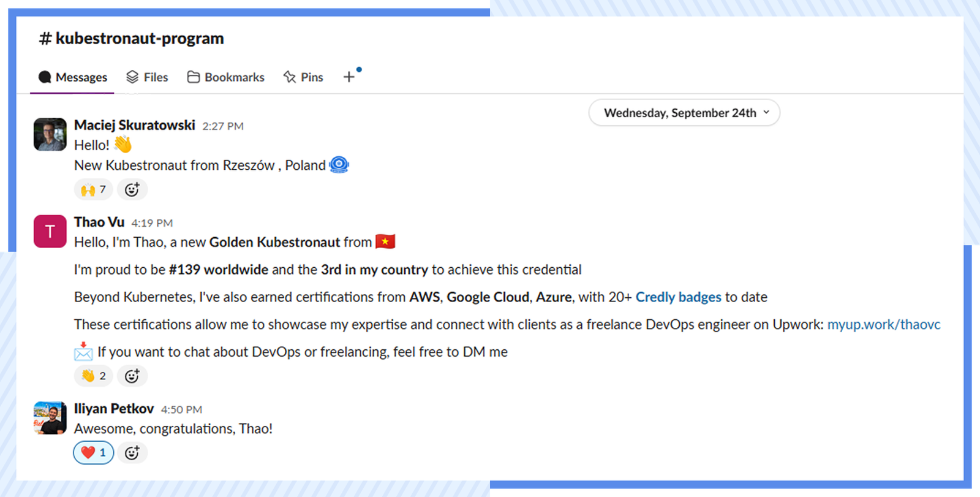Toggle the raised hands reaction with 7
The height and width of the screenshot is (497, 980).
(x=94, y=189)
